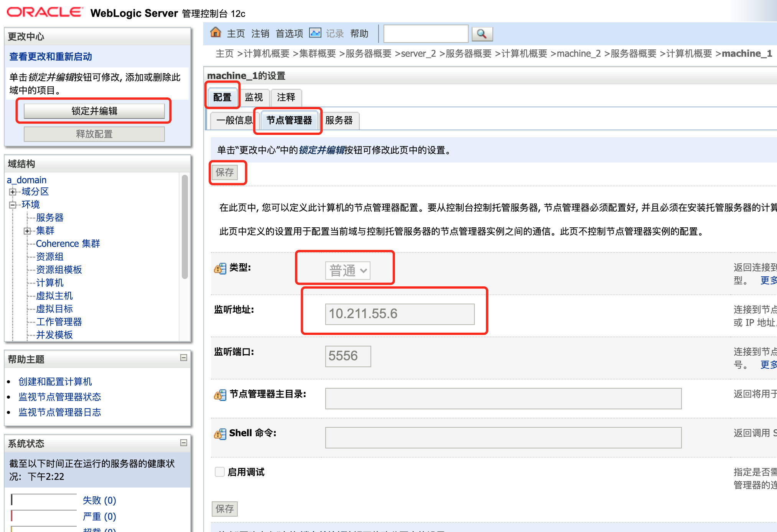Click the 监听地址 field 10.211.55.6
Screen dimensions: 777x532
pos(400,314)
